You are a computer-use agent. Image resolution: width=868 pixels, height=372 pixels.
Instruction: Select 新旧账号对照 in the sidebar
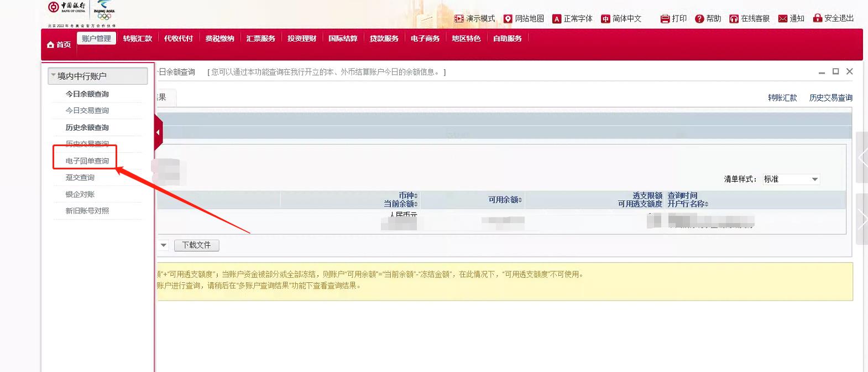tap(87, 211)
